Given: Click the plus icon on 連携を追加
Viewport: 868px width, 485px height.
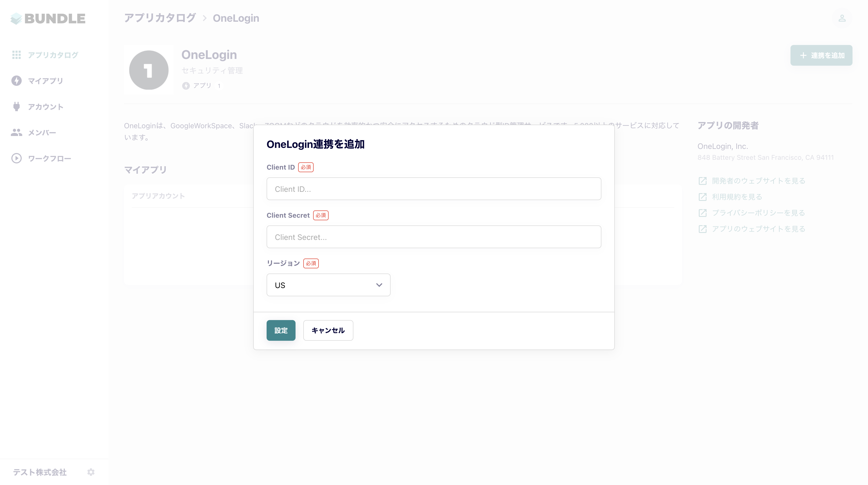Looking at the screenshot, I should [803, 55].
